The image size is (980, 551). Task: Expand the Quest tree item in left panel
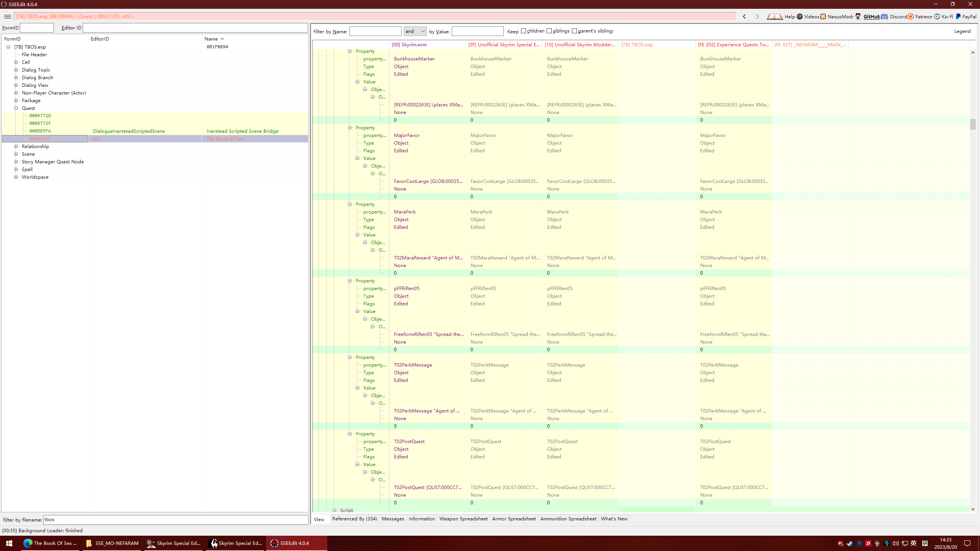(x=15, y=108)
